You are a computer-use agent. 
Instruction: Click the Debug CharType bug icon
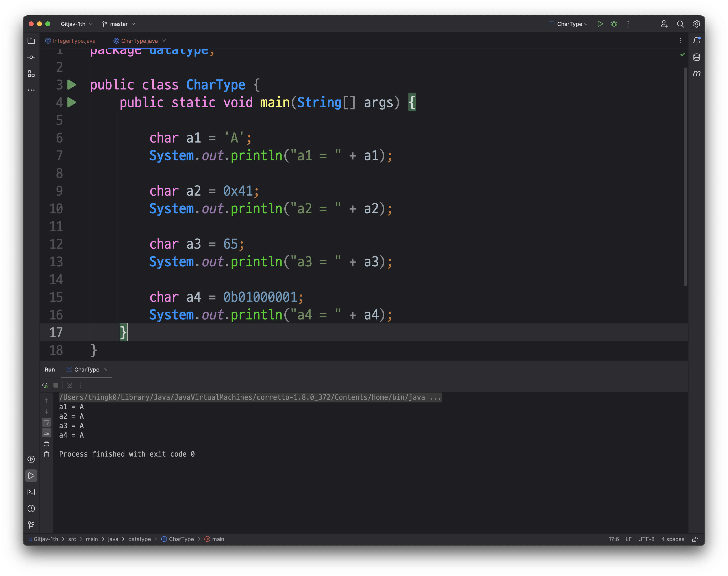(x=614, y=24)
